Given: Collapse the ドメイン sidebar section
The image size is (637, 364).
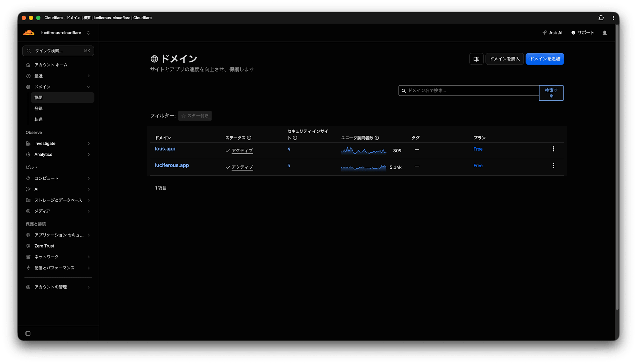Looking at the screenshot, I should tap(89, 87).
